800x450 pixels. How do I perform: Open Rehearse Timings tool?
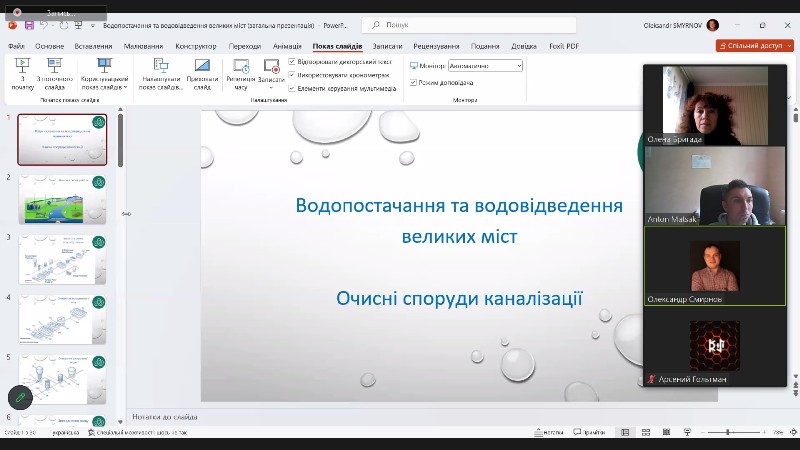point(240,72)
